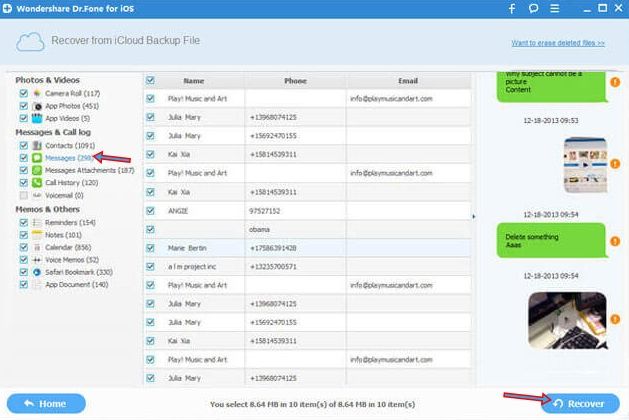Viewport: 629px width, 420px height.
Task: Click the 'obama' entry in Phone column
Action: pyautogui.click(x=259, y=229)
